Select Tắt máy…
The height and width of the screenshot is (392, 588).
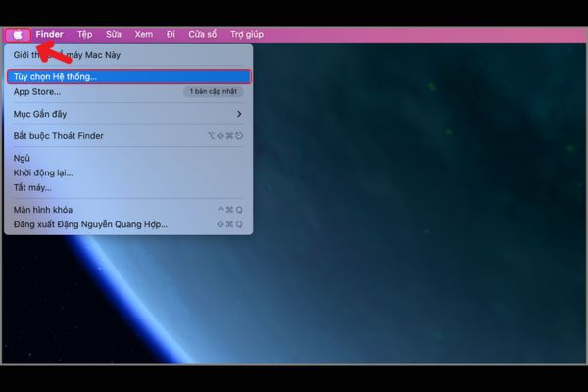128,187
